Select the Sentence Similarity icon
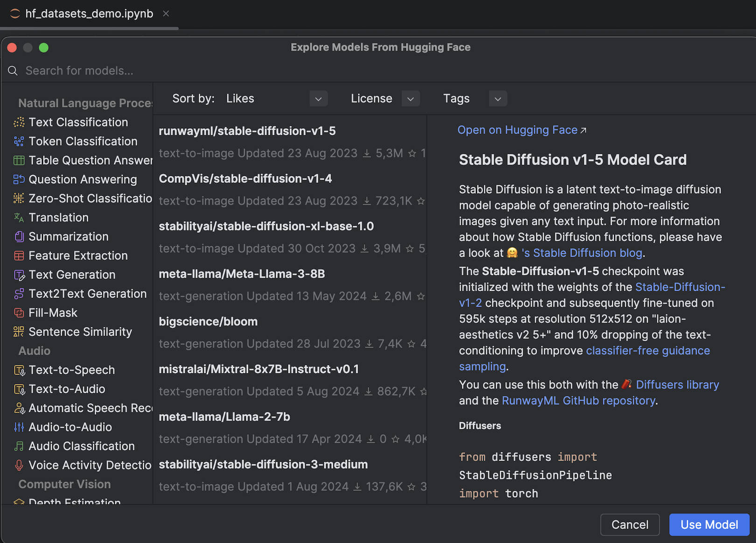The image size is (756, 543). (19, 332)
